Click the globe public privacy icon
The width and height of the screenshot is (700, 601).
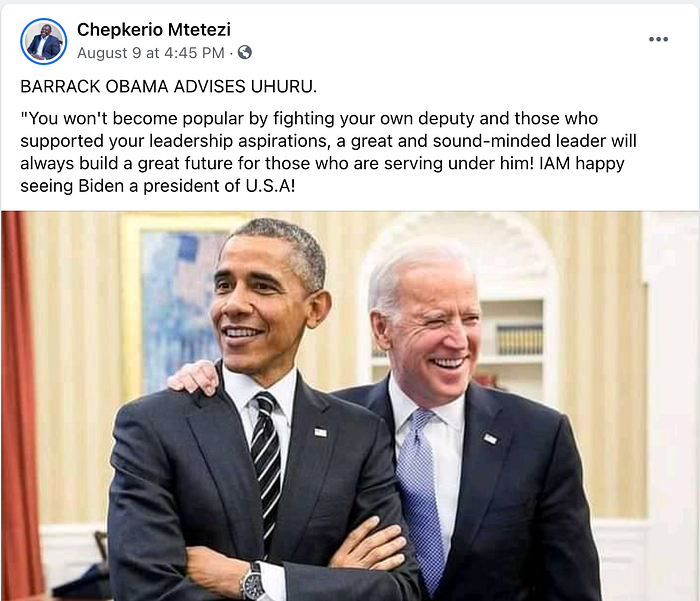[x=245, y=53]
